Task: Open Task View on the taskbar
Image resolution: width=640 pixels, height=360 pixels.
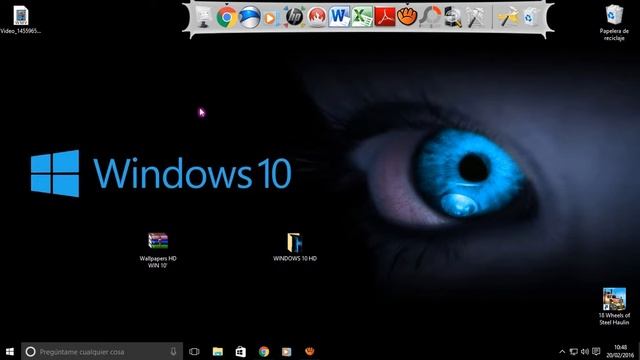Action: 194,351
